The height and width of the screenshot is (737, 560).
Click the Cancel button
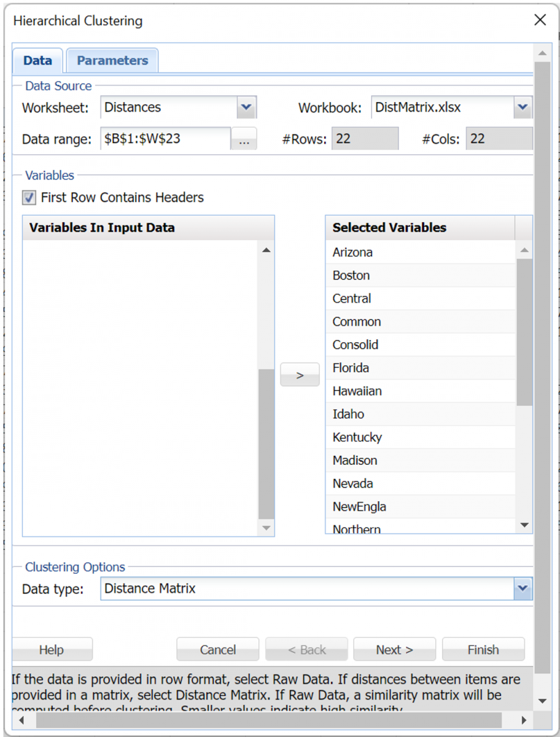coord(217,649)
